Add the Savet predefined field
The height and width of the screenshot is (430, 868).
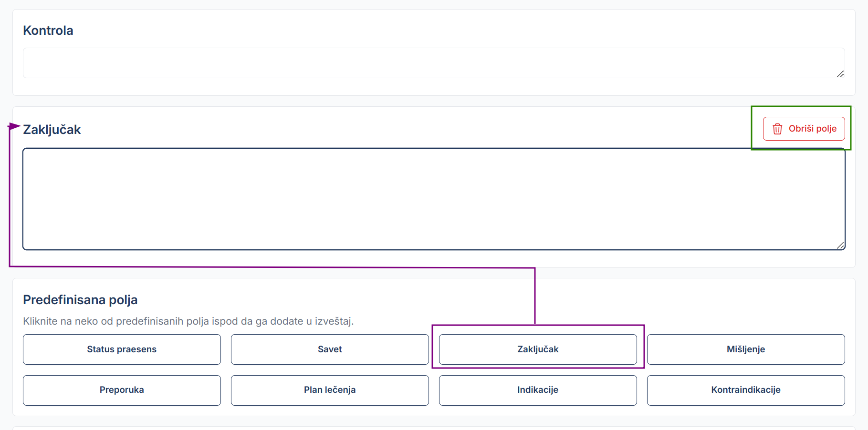click(329, 349)
